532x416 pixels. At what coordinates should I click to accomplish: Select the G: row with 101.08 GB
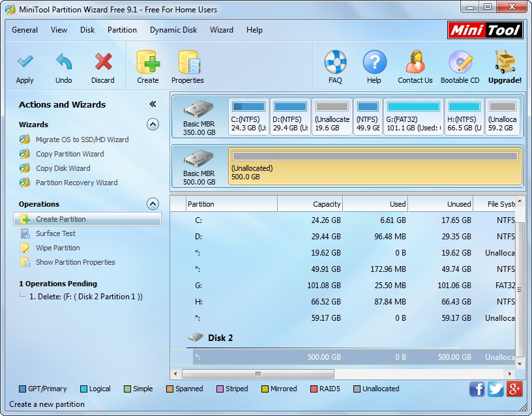(343, 286)
